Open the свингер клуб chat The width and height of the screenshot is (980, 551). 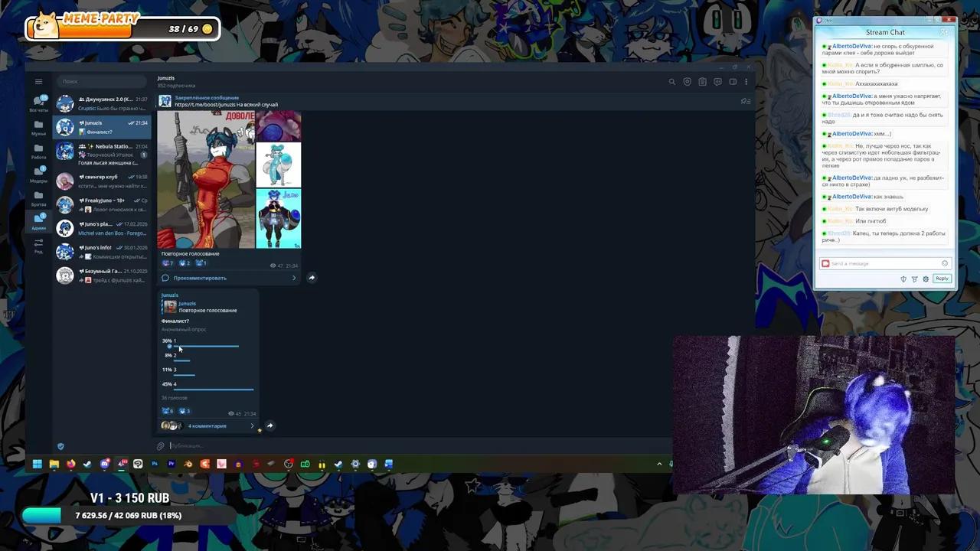[102, 181]
